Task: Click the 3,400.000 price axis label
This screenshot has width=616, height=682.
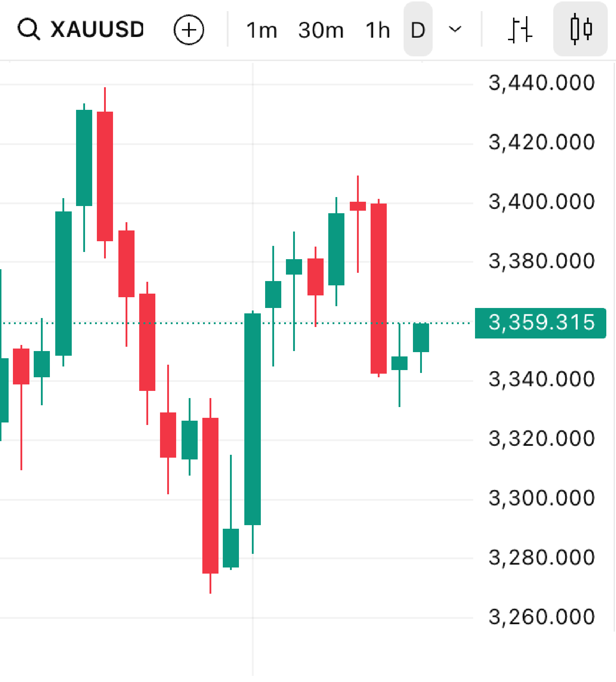Action: (541, 202)
